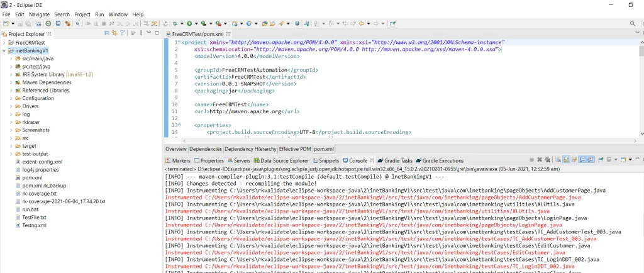Switch to the Dependency Hierarchy tab
Viewport: 644px width, 273px height.
point(250,149)
